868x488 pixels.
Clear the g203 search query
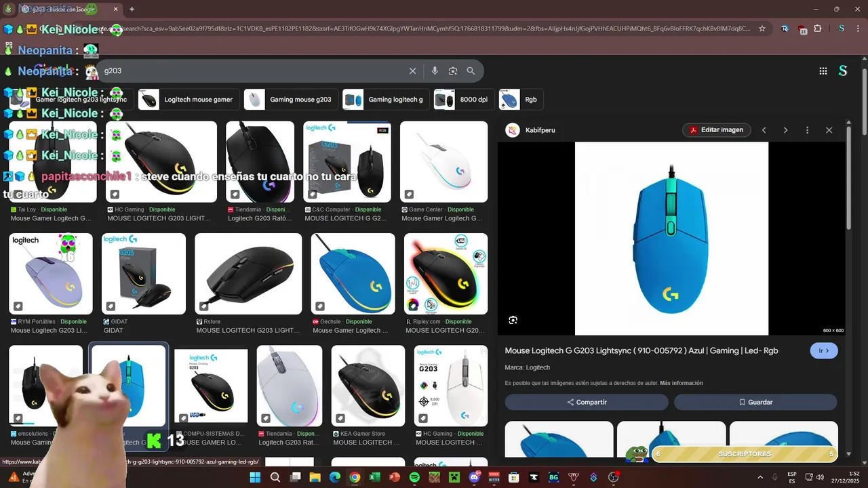point(412,70)
